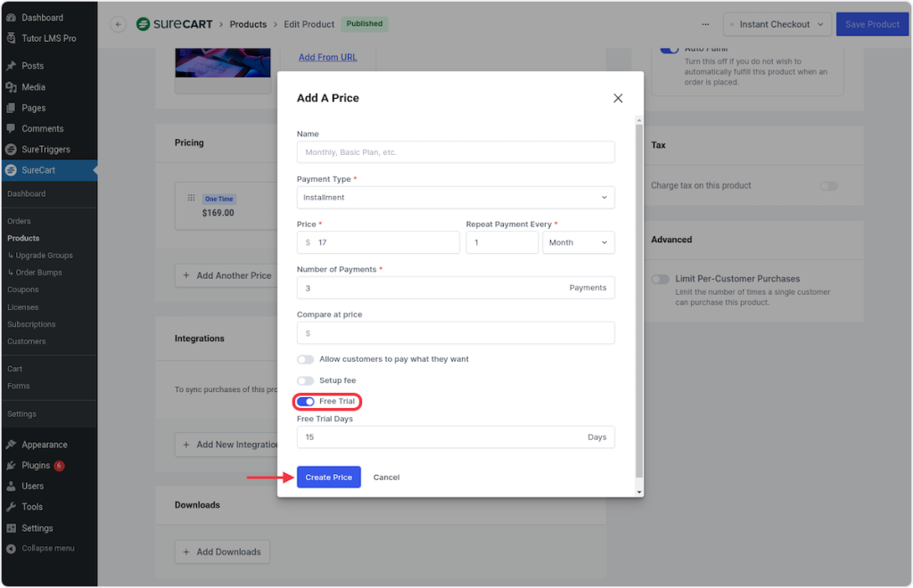Click the Collapse menu icon

11,549
